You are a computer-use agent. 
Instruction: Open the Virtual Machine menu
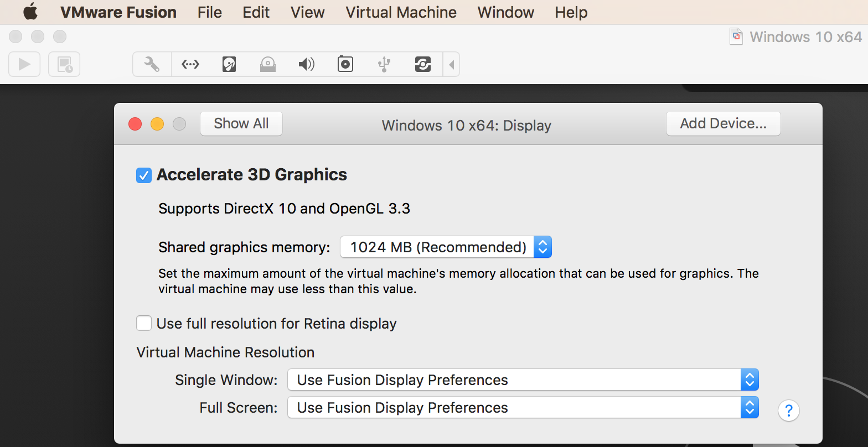pyautogui.click(x=401, y=12)
